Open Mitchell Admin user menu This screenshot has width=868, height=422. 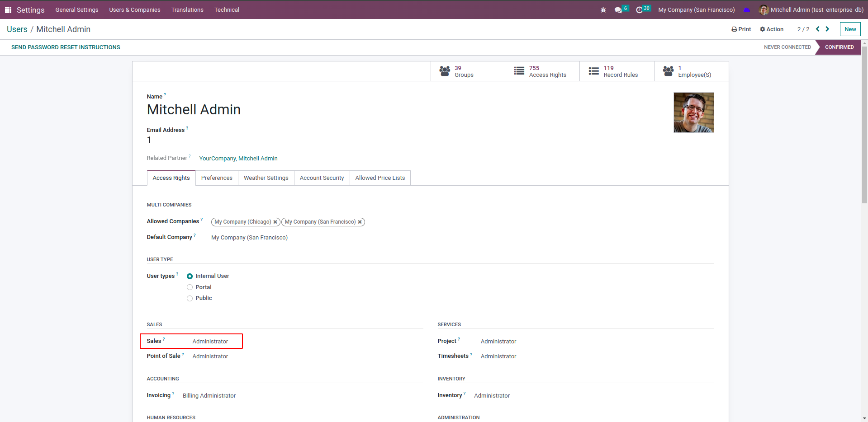[811, 10]
